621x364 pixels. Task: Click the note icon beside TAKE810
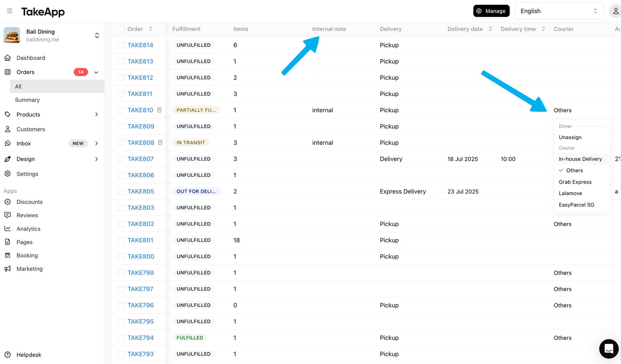click(x=159, y=110)
